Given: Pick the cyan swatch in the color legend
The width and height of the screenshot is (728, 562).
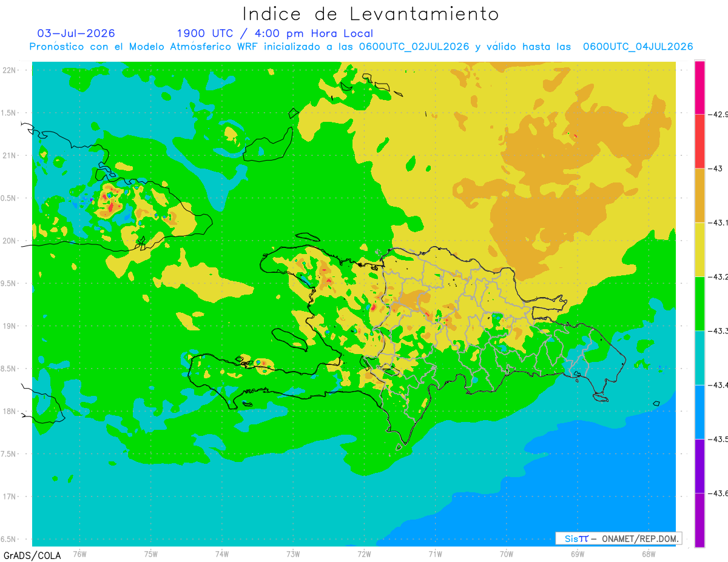Looking at the screenshot, I should coord(699,357).
